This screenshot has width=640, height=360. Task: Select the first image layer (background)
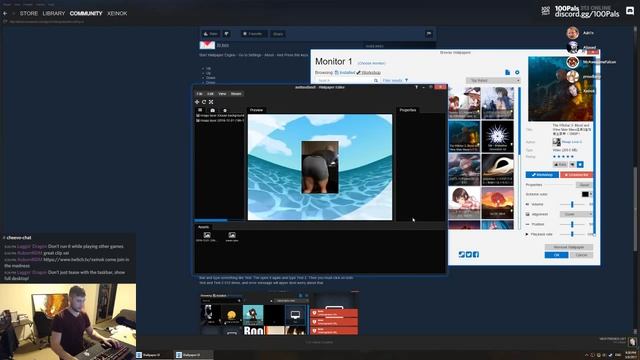point(220,116)
